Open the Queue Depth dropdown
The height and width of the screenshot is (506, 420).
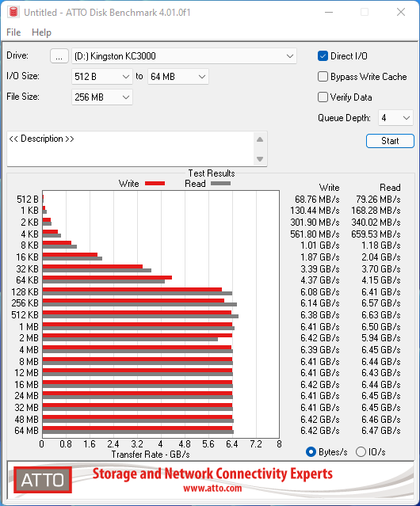coord(395,118)
